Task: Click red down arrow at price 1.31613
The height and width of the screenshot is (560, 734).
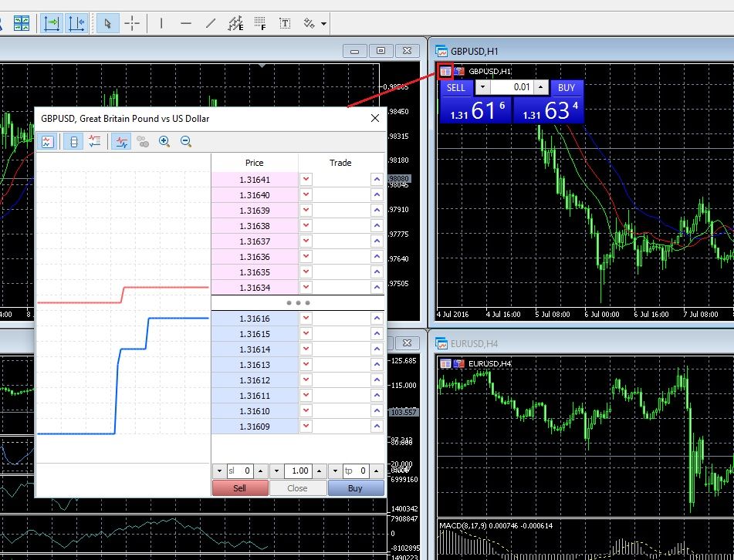Action: [x=306, y=364]
